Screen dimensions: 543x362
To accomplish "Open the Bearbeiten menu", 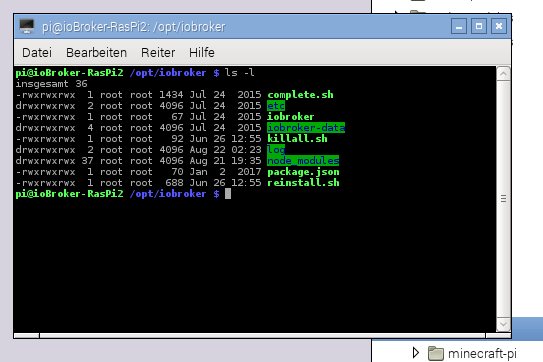I will click(x=96, y=53).
